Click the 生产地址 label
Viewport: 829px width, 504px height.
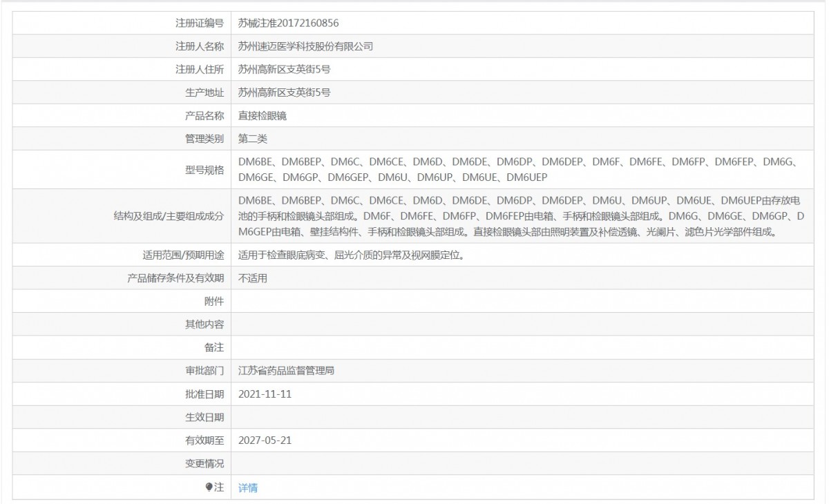point(204,93)
